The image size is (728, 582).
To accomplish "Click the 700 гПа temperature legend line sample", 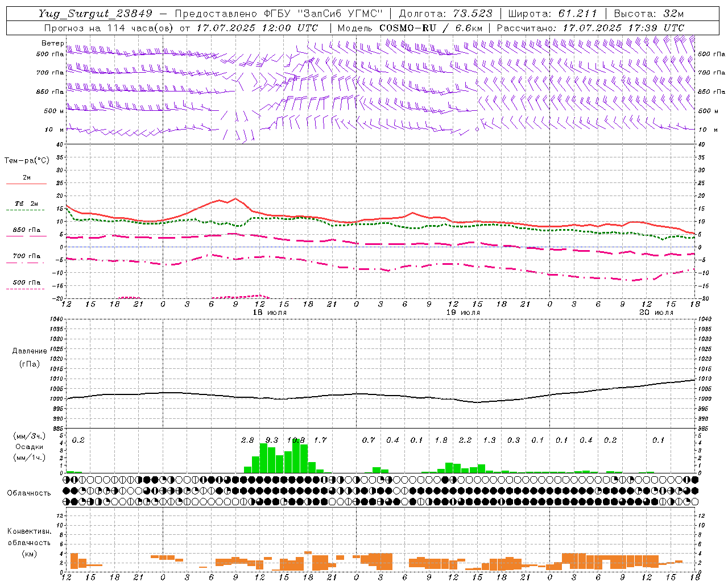I will 25,263.
